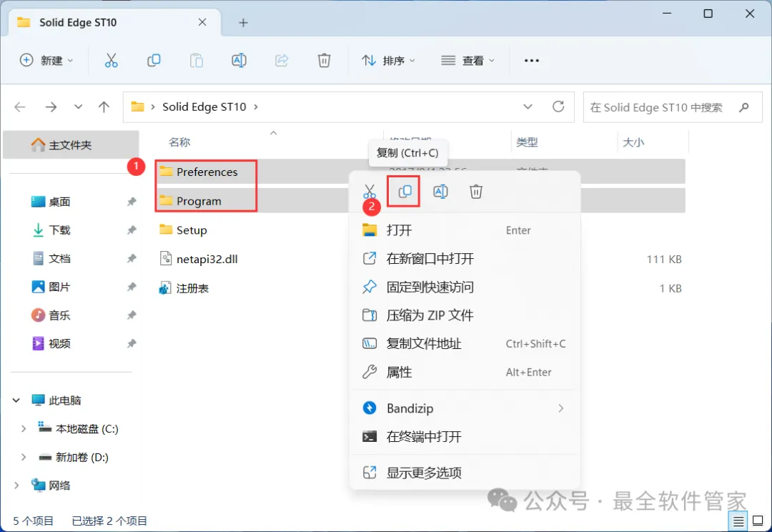Sort by 类型 column header
Viewport: 772px width, 532px height.
[527, 142]
